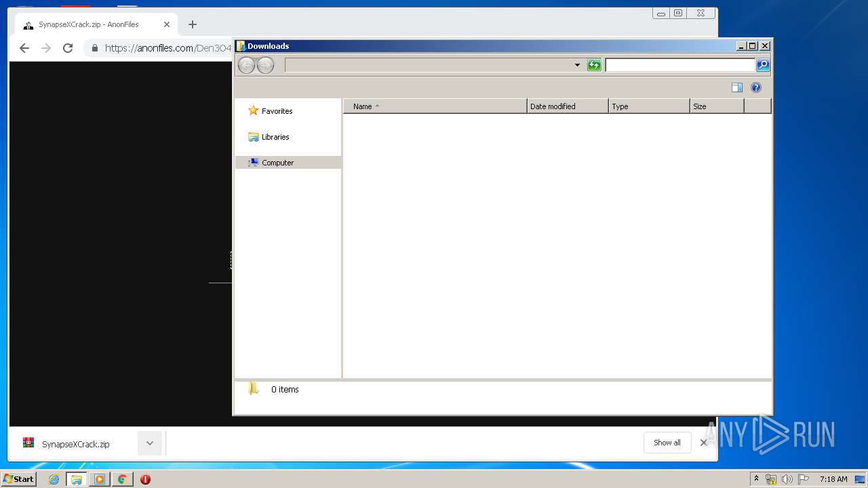Open Windows Explorer taskbar button
Viewport: 868px width, 488px height.
point(77,479)
